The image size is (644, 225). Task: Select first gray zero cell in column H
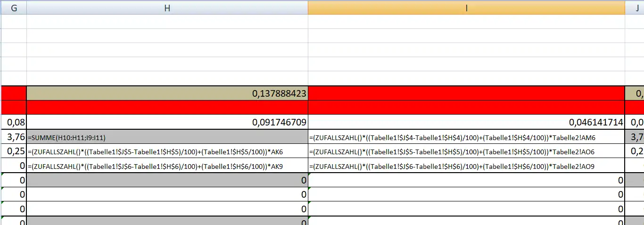pyautogui.click(x=167, y=180)
